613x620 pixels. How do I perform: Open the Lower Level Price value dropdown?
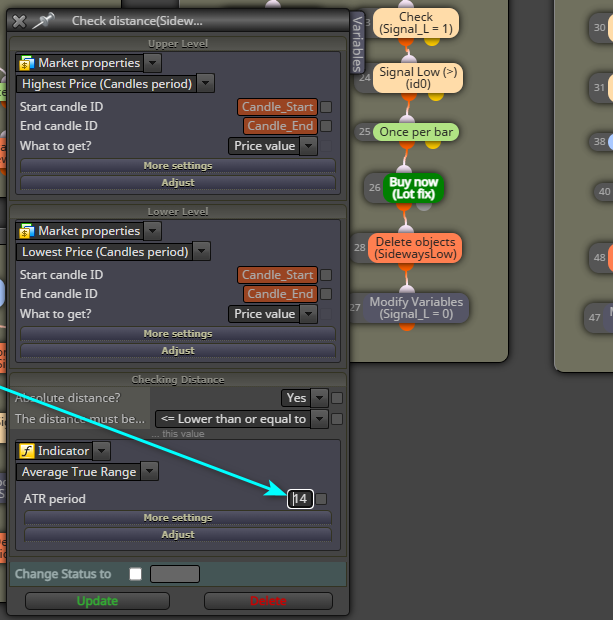tap(308, 314)
